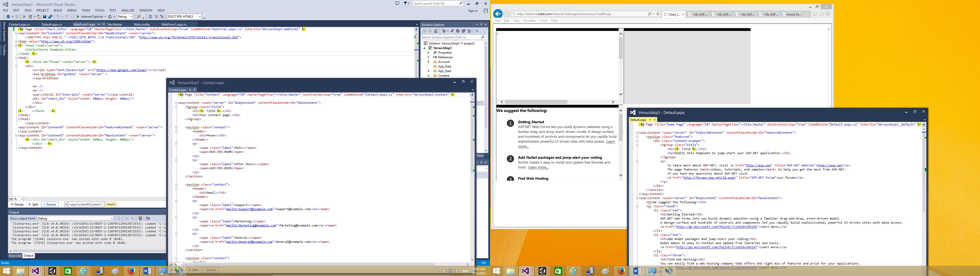Switch to the Error List tab

coord(15,256)
